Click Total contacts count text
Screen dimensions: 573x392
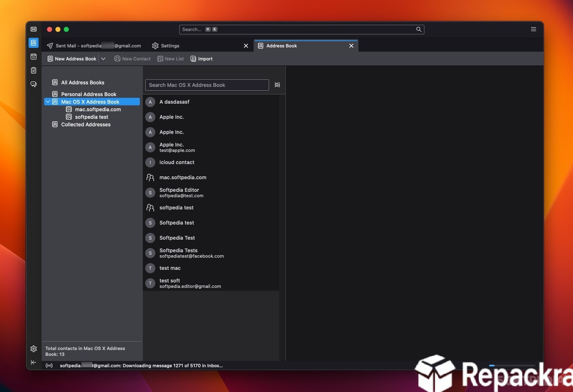point(85,351)
